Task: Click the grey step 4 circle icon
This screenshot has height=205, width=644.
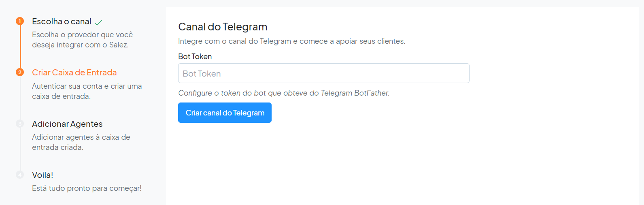Action: tap(20, 175)
